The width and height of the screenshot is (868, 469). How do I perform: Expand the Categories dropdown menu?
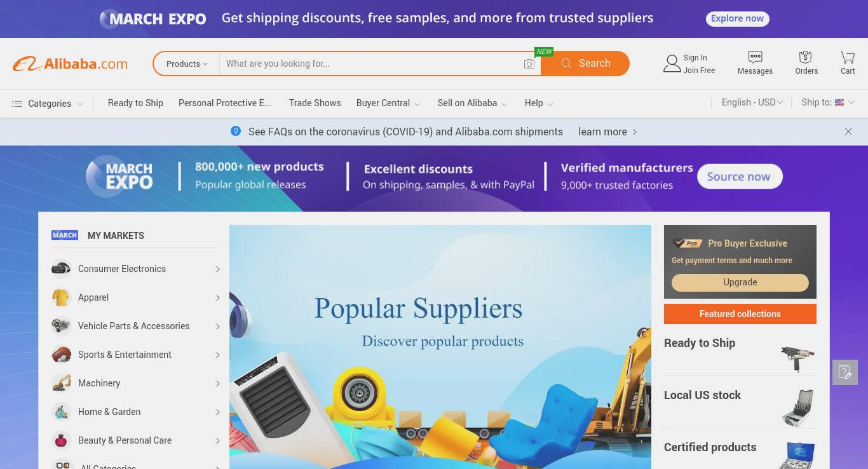[48, 104]
